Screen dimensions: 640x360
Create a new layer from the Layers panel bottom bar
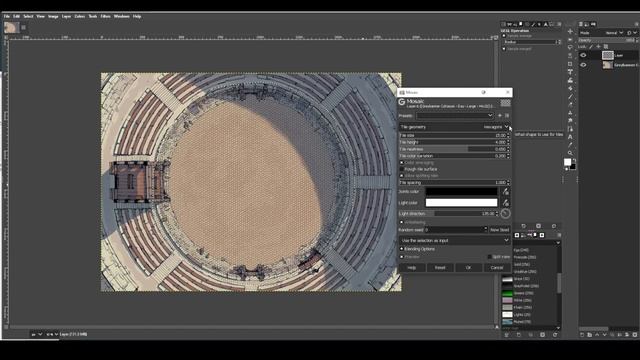[x=582, y=335]
